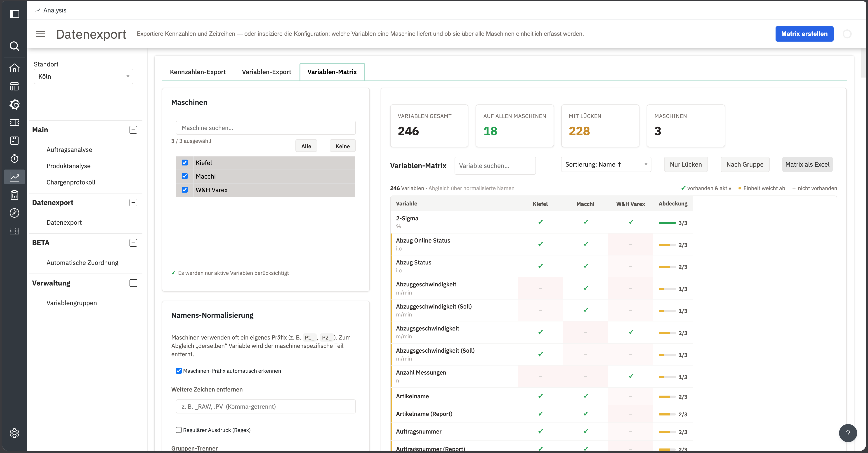
Task: Enable Regulärer Ausdruck (Regex) checkbox
Action: (x=179, y=430)
